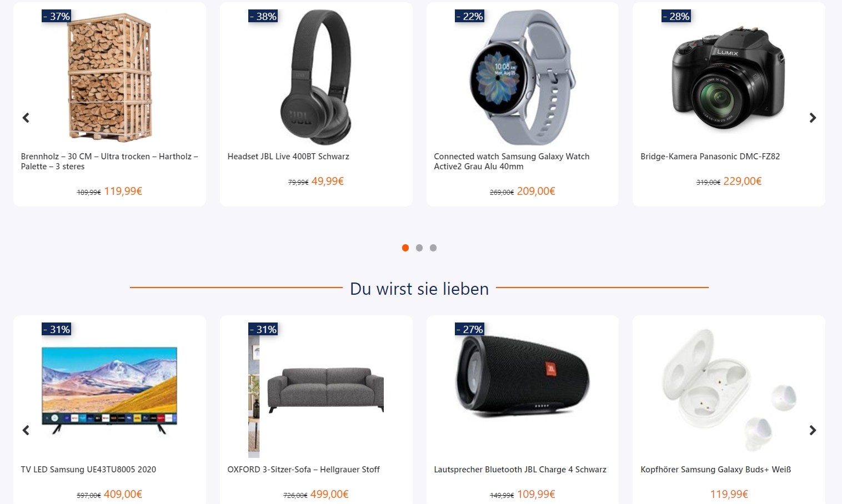The height and width of the screenshot is (504, 842).
Task: Follow 'TV LED Samsung UE43TU8005 2020' link
Action: click(88, 470)
